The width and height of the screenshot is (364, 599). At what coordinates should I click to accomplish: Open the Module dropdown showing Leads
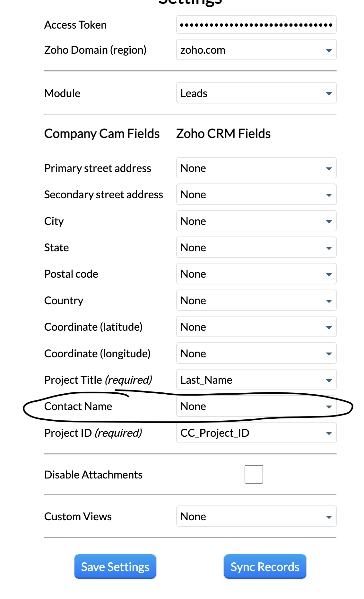(256, 93)
